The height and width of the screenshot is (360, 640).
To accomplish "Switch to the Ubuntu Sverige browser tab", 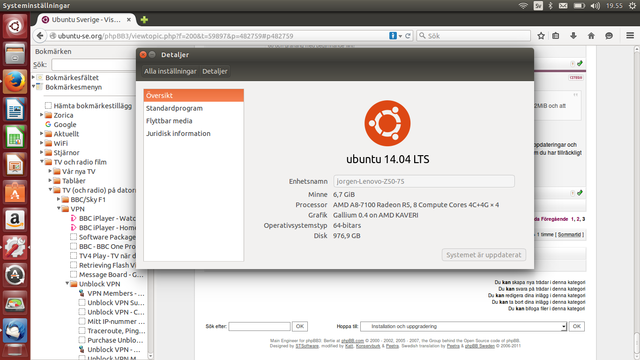I will [86, 20].
